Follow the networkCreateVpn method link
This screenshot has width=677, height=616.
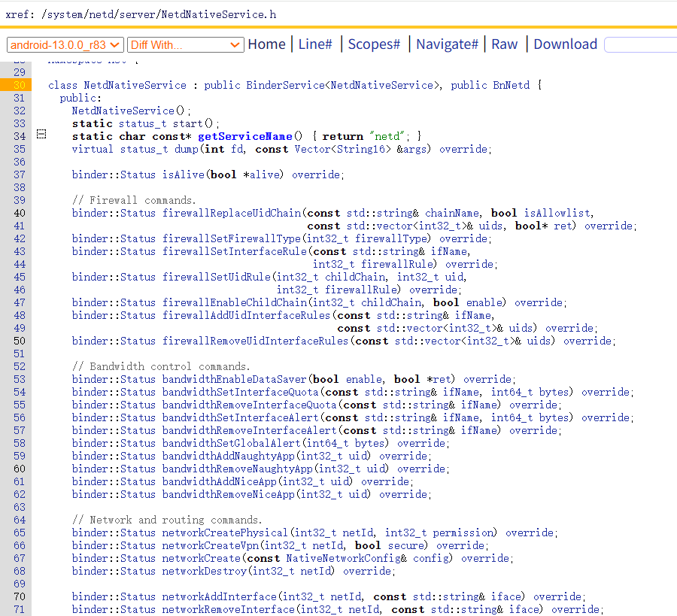(x=211, y=545)
